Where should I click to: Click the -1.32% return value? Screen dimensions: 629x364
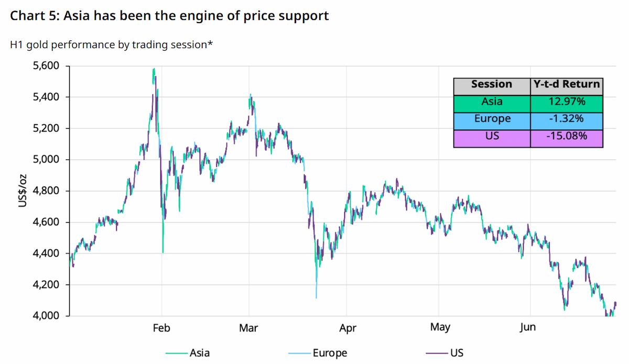(567, 119)
